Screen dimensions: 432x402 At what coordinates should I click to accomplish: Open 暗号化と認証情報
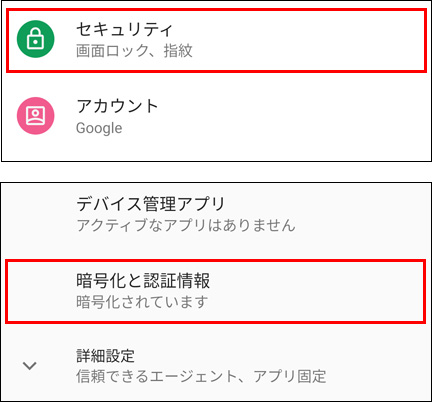pos(143,281)
